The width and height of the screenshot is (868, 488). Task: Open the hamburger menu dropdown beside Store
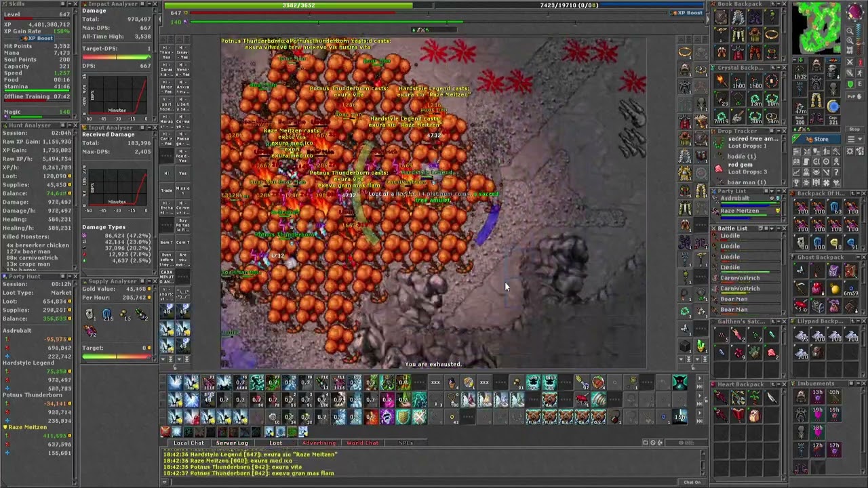coord(855,139)
